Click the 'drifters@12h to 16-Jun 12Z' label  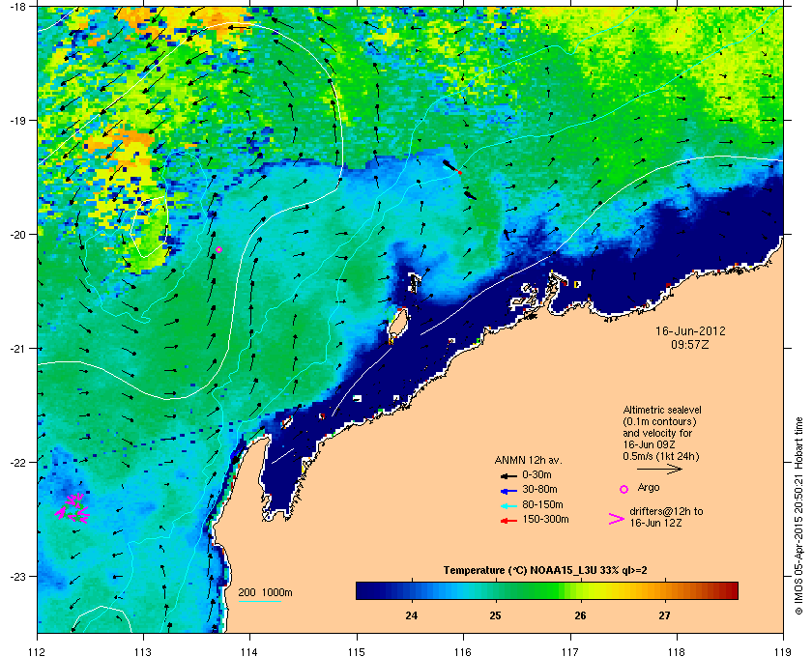pos(666,517)
